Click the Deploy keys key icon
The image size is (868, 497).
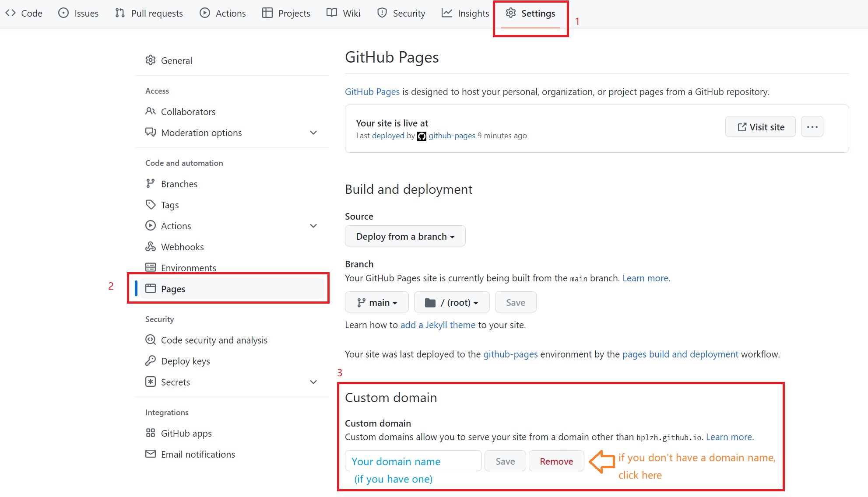pyautogui.click(x=151, y=361)
